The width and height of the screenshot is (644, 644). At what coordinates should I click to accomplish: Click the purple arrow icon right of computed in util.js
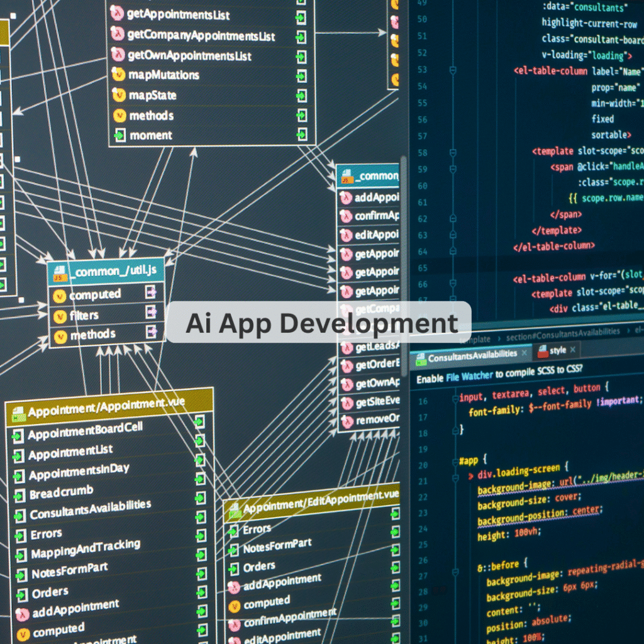pyautogui.click(x=152, y=292)
